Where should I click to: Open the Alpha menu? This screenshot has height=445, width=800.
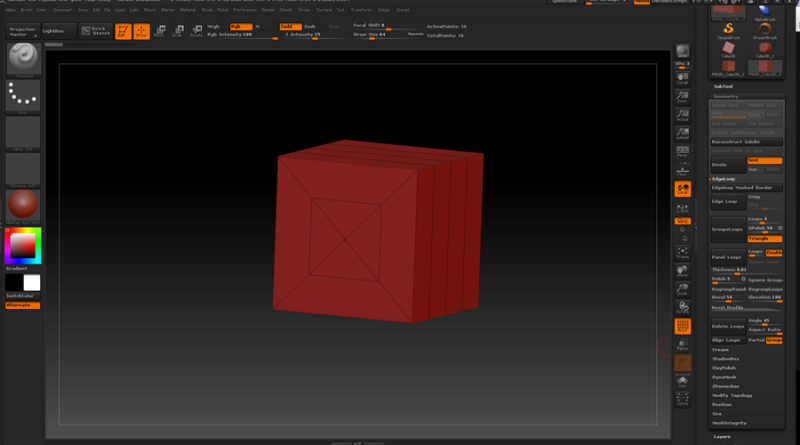coord(10,10)
